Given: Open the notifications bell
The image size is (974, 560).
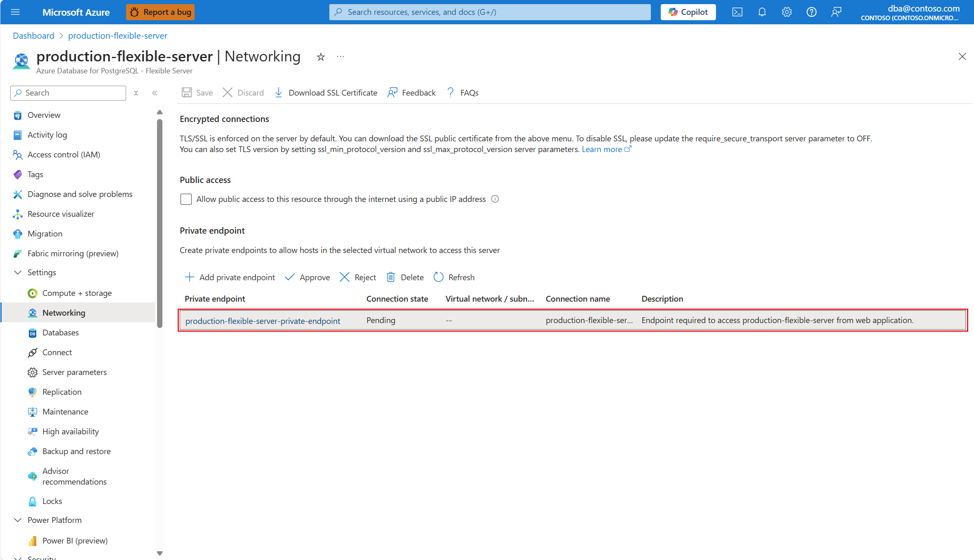Looking at the screenshot, I should tap(762, 12).
